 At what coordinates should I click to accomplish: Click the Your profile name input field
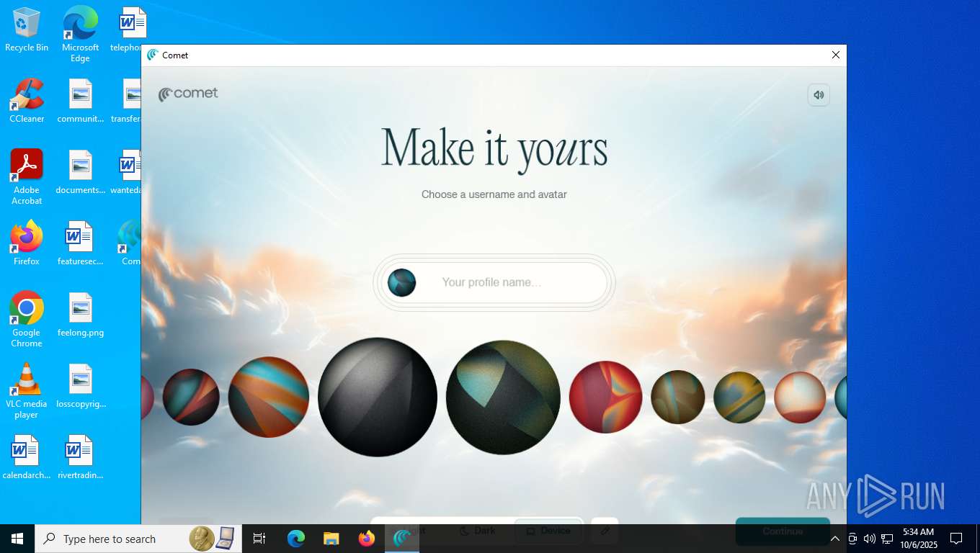pyautogui.click(x=494, y=282)
